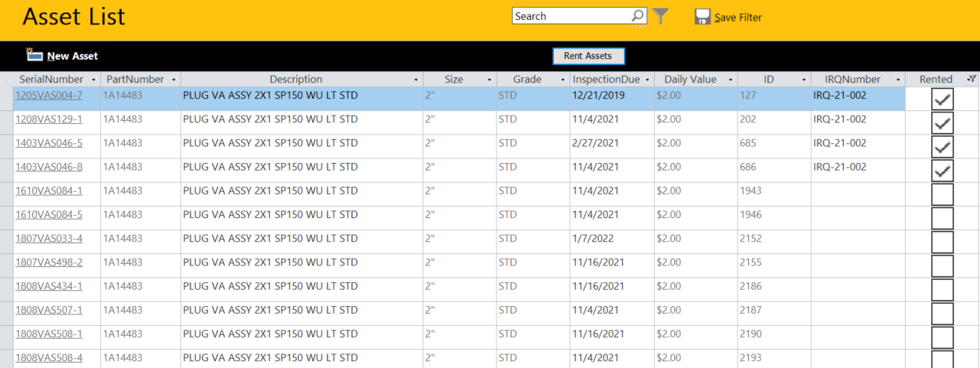The width and height of the screenshot is (980, 368).
Task: Open the Grade column dropdown arrow
Action: (562, 80)
